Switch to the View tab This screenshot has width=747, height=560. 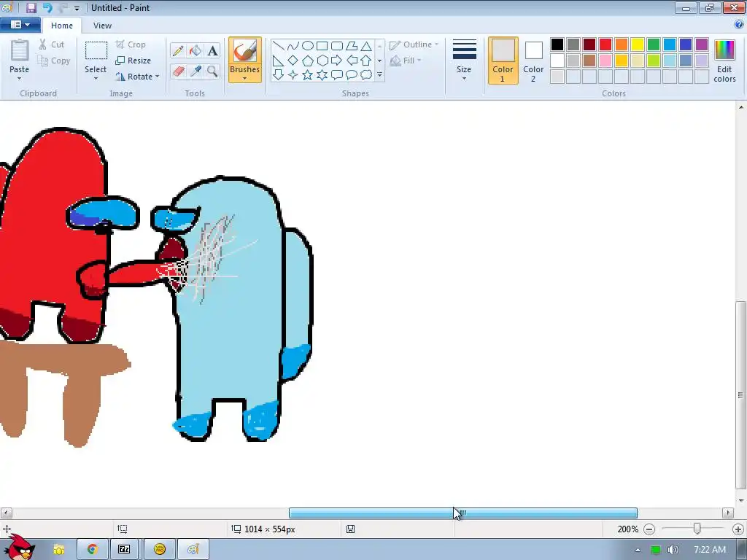102,26
